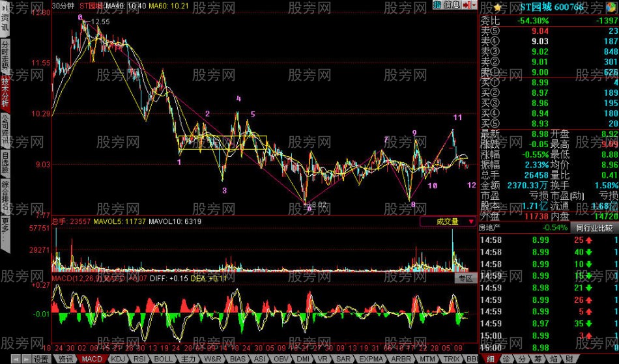
Task: Click the 卖⑤ price 9.04
Action: click(x=540, y=31)
